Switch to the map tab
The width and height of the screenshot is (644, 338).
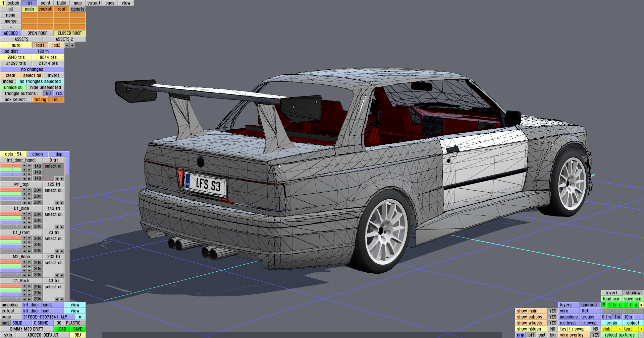(x=78, y=3)
